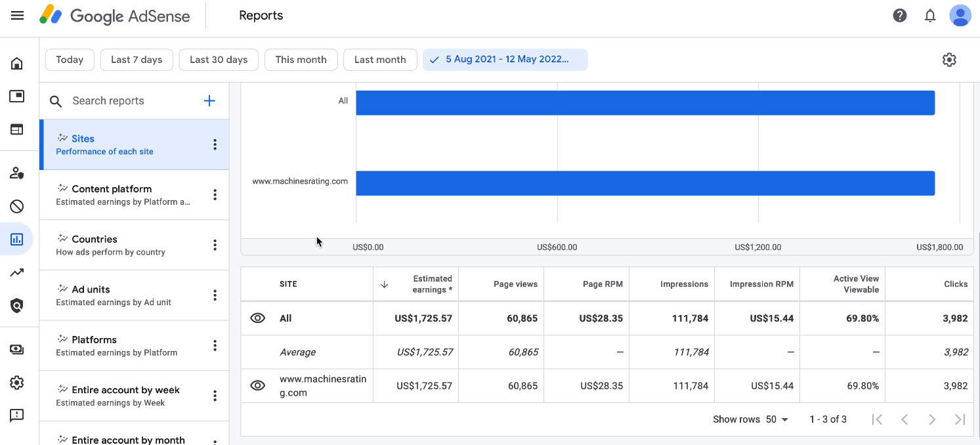Click the Clicks column header
Screen dimensions: 980x445
click(929, 284)
